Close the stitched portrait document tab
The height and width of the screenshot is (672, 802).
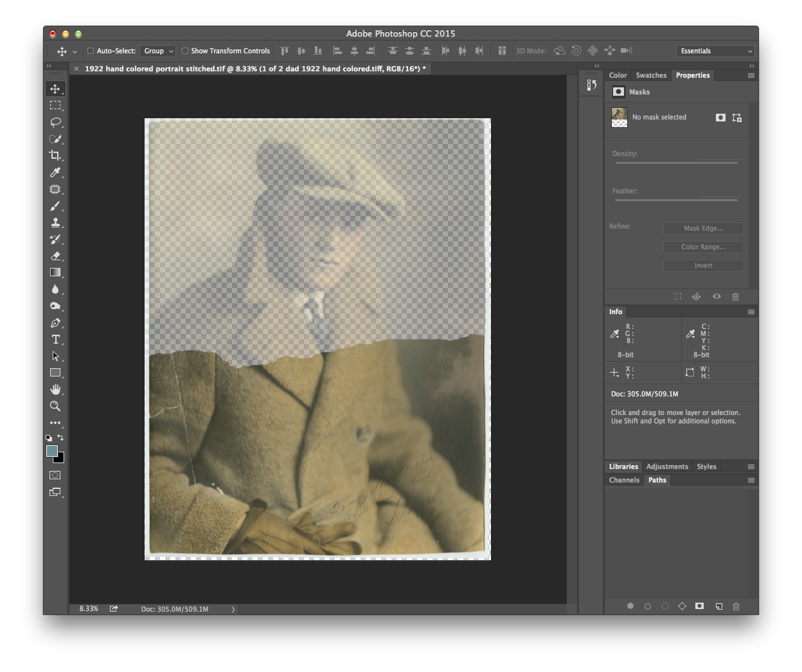click(76, 69)
